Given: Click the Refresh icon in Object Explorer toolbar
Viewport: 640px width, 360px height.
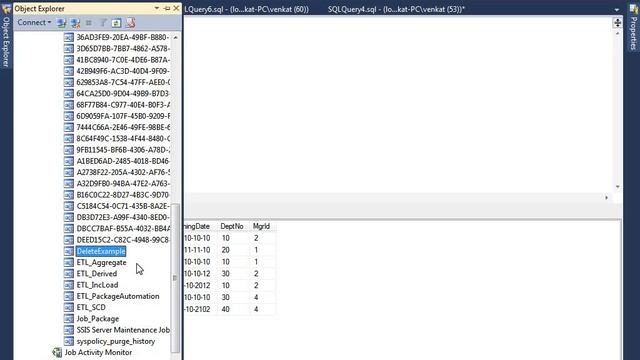Looking at the screenshot, I should click(x=116, y=23).
